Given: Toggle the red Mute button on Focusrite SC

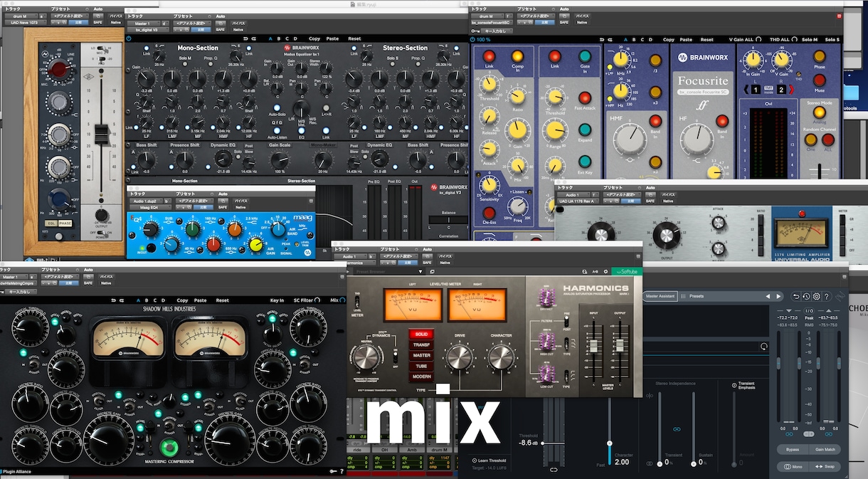Looking at the screenshot, I should pyautogui.click(x=820, y=80).
